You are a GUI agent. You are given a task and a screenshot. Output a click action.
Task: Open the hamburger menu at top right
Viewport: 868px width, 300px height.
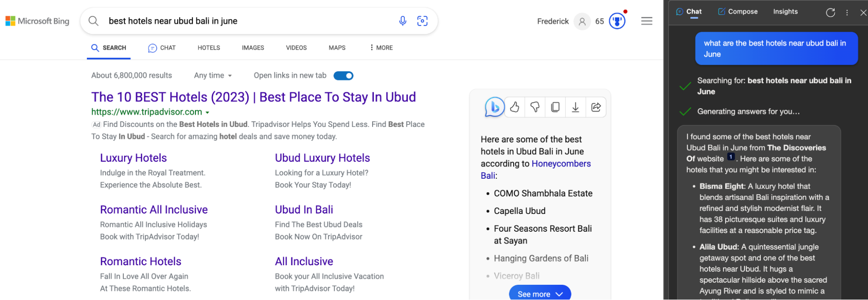pyautogui.click(x=646, y=20)
